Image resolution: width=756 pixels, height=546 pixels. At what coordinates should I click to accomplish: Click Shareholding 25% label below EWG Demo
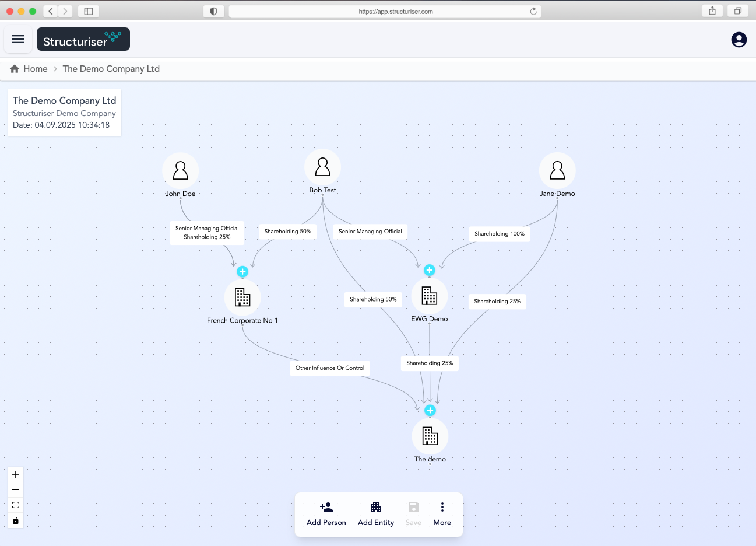430,363
